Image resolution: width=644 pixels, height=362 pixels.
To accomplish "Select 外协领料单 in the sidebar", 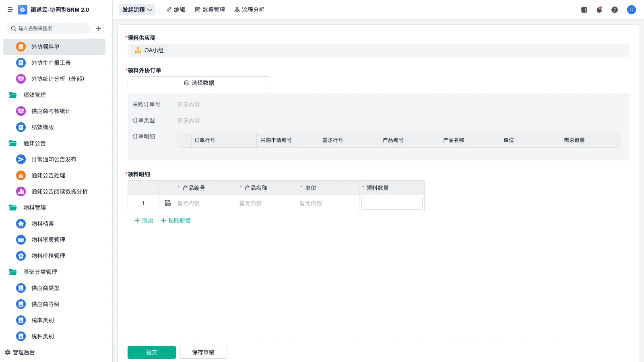I will pyautogui.click(x=54, y=47).
